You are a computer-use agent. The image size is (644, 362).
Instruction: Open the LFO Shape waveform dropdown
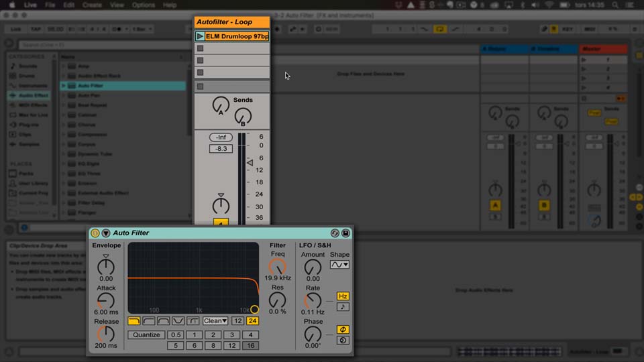339,265
